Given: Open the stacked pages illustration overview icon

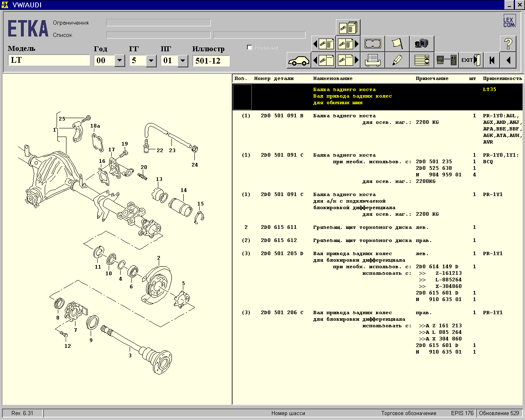Looking at the screenshot, I should (x=348, y=27).
